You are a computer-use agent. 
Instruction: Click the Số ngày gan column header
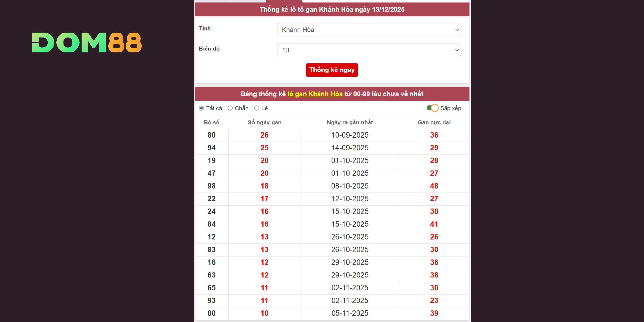(x=264, y=122)
